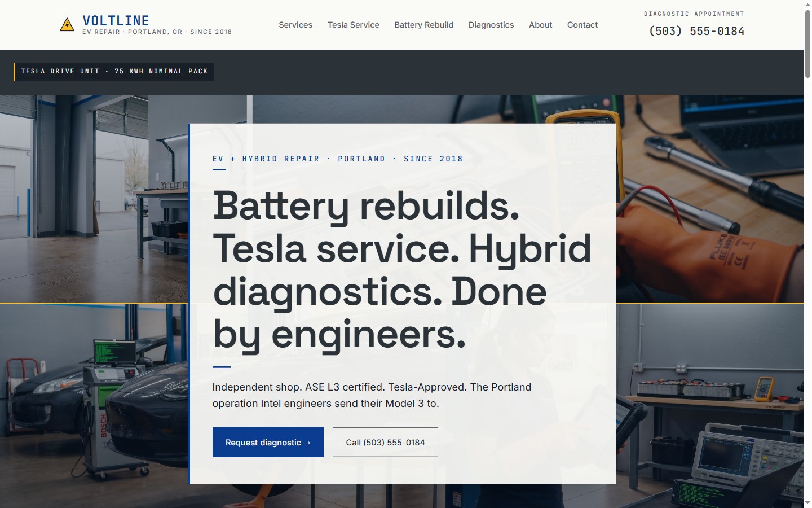The image size is (812, 508).
Task: Go to Tesla Service page
Action: (x=354, y=25)
